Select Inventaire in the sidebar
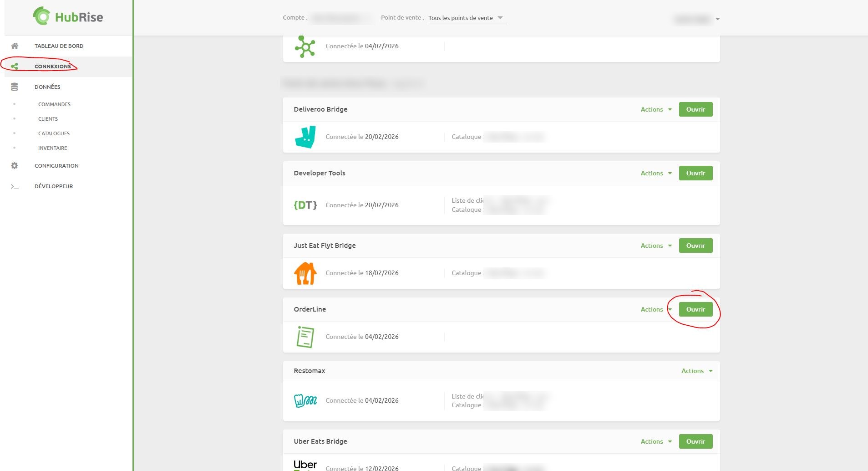This screenshot has height=471, width=868. [x=52, y=148]
